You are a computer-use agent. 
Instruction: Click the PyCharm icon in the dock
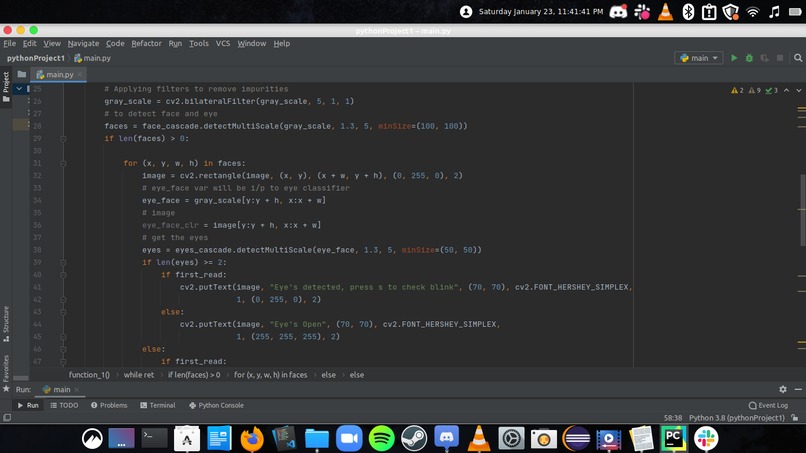673,439
